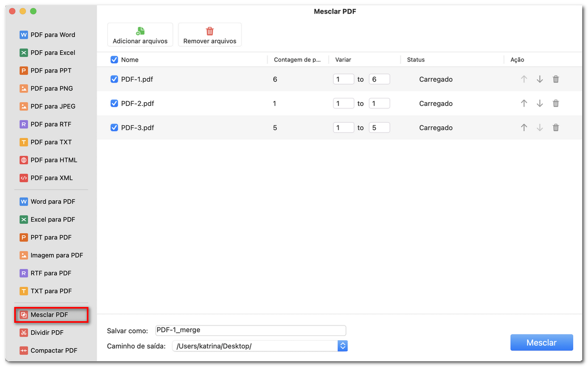Move PDF-2.pdf up with arrow
Viewport: 588px width, 367px height.
pyautogui.click(x=524, y=104)
